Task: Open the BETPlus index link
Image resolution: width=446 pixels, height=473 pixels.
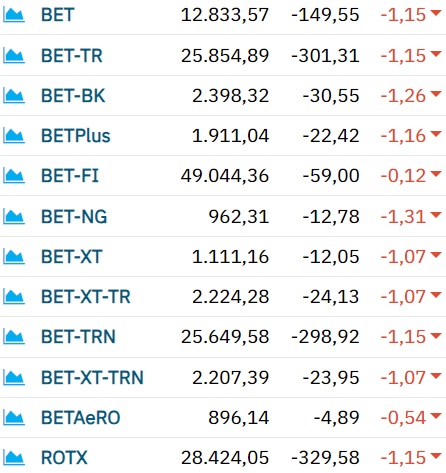Action: [x=76, y=136]
